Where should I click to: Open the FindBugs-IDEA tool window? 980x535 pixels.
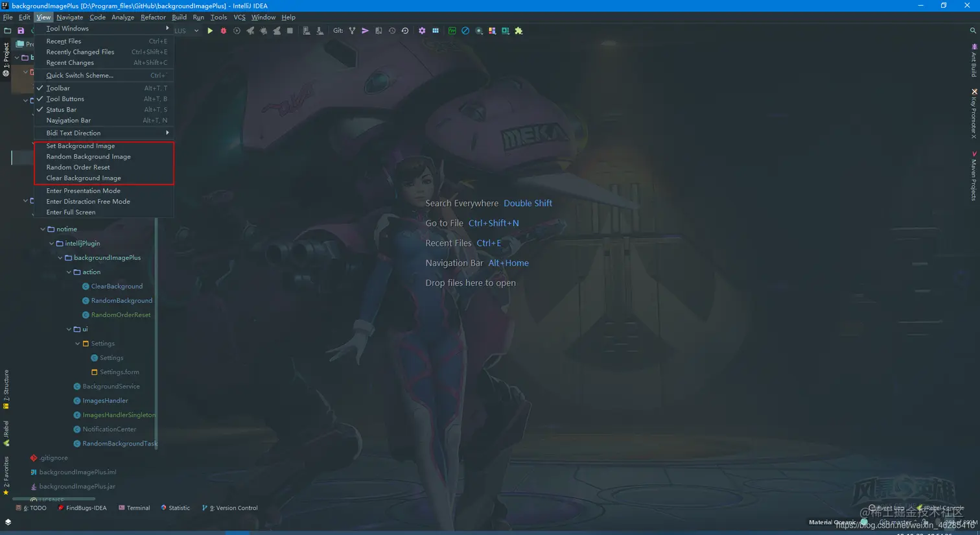(82, 508)
